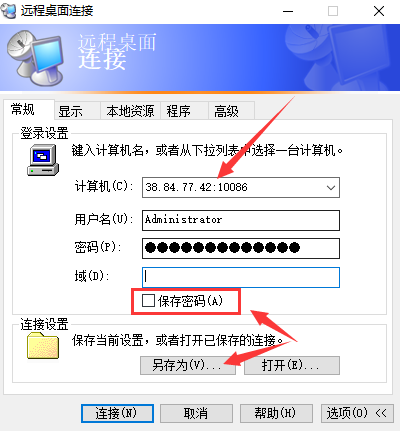Open the 本地资源 tab
400x431 pixels.
[130, 111]
